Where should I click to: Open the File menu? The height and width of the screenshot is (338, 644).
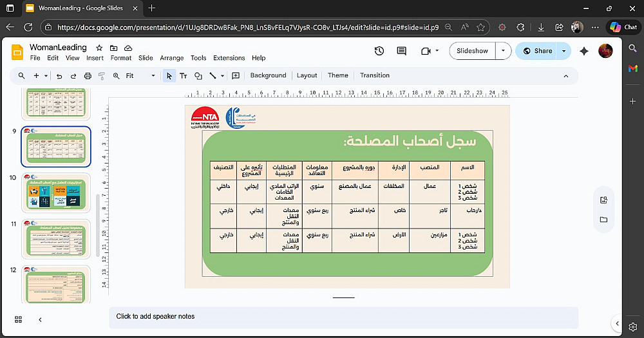pyautogui.click(x=35, y=58)
